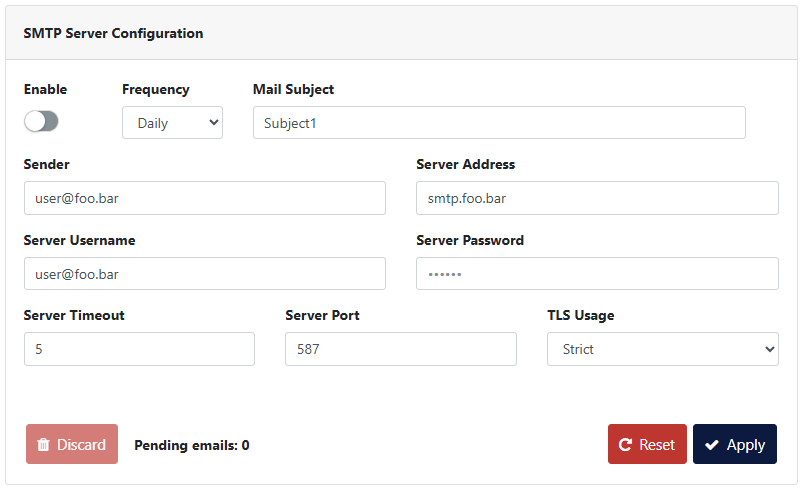Open the Frequency dropdown showing Daily

tap(172, 123)
